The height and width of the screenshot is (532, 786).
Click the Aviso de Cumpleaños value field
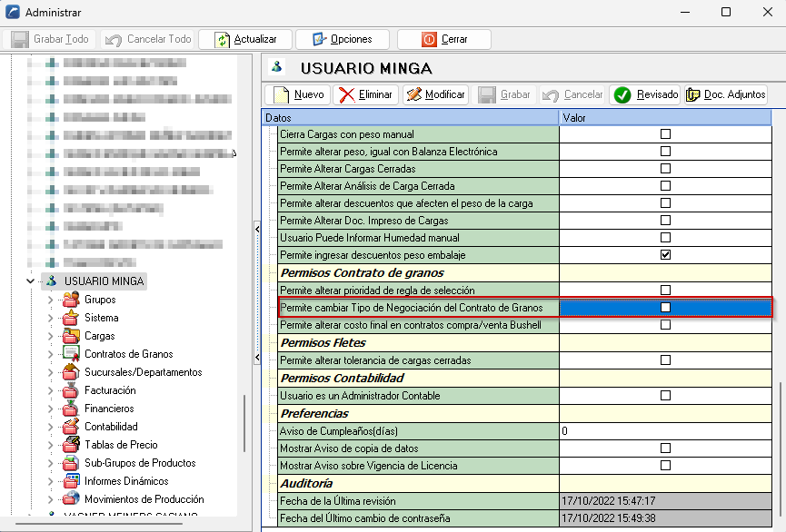[x=665, y=431]
